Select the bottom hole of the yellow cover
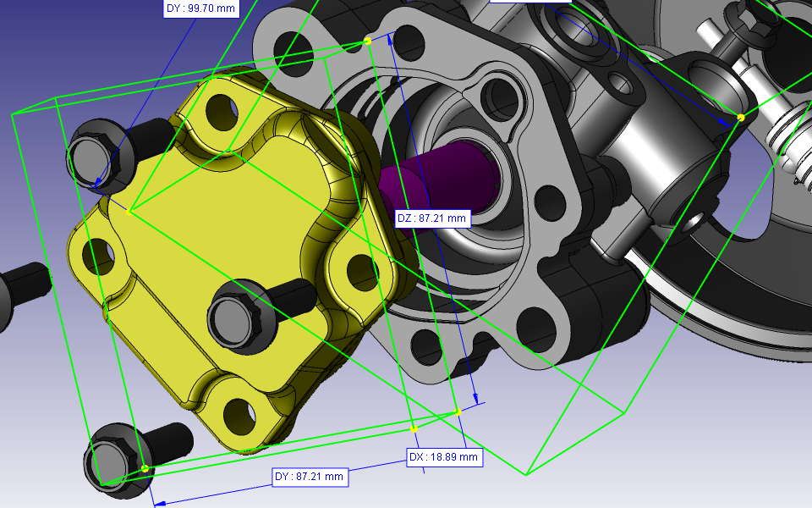The width and height of the screenshot is (812, 508). coord(238,415)
